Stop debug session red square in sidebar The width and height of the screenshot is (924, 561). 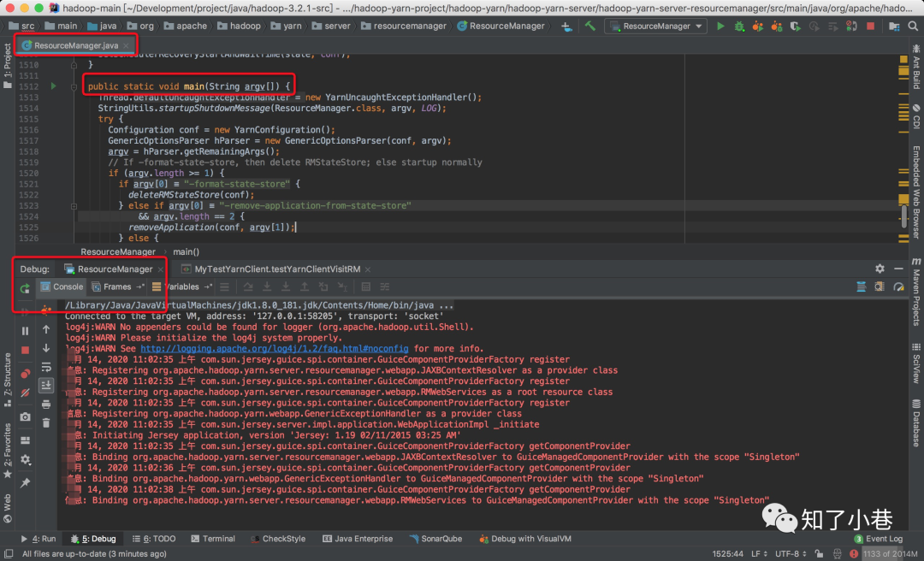26,350
